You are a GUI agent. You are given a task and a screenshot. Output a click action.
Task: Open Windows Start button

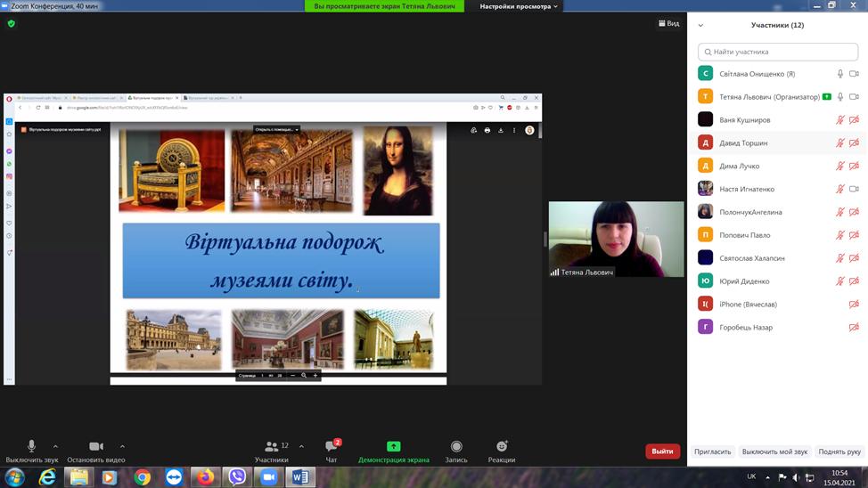click(x=15, y=477)
